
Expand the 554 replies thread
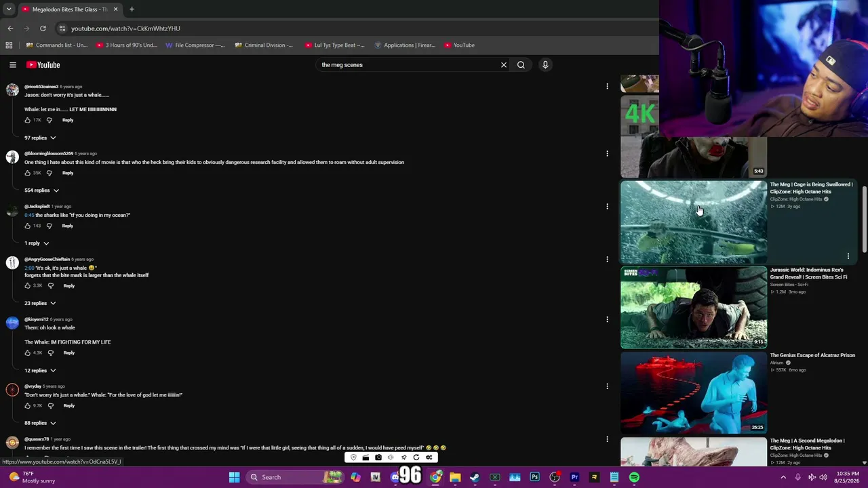[42, 190]
